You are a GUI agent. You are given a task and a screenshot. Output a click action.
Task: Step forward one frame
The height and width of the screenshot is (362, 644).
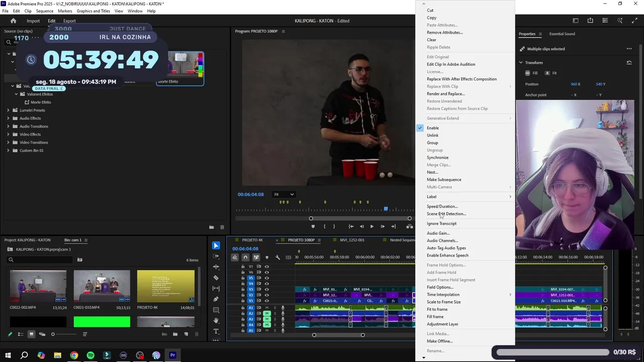coord(382,226)
